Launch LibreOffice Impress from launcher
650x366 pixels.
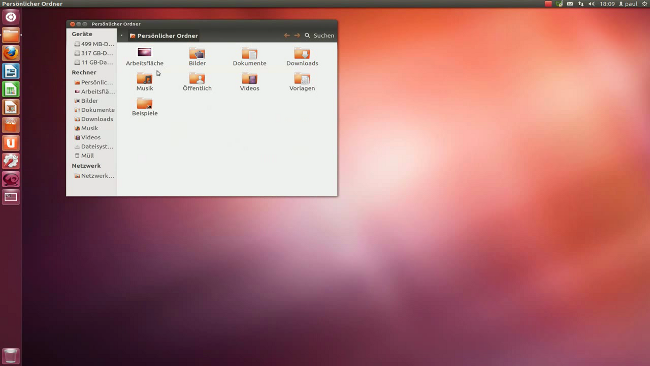tap(11, 107)
